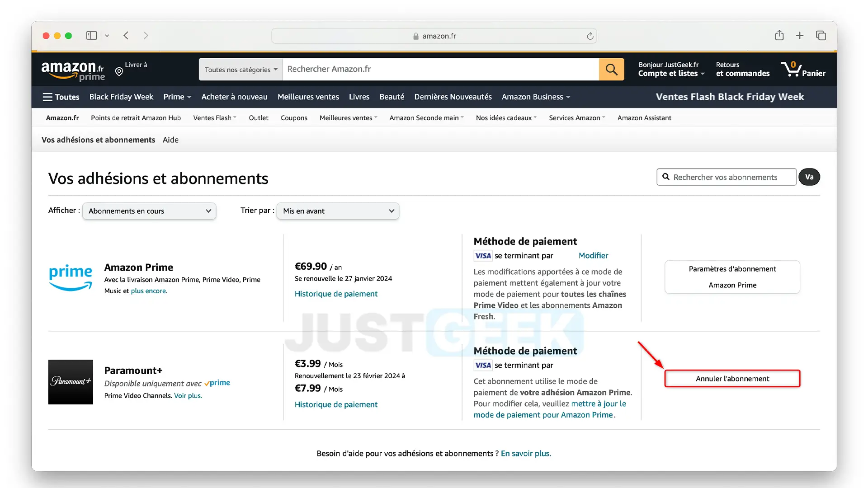Expand the Safari sidebar dropdown chevron
Screen dimensions: 868x488
coord(107,36)
